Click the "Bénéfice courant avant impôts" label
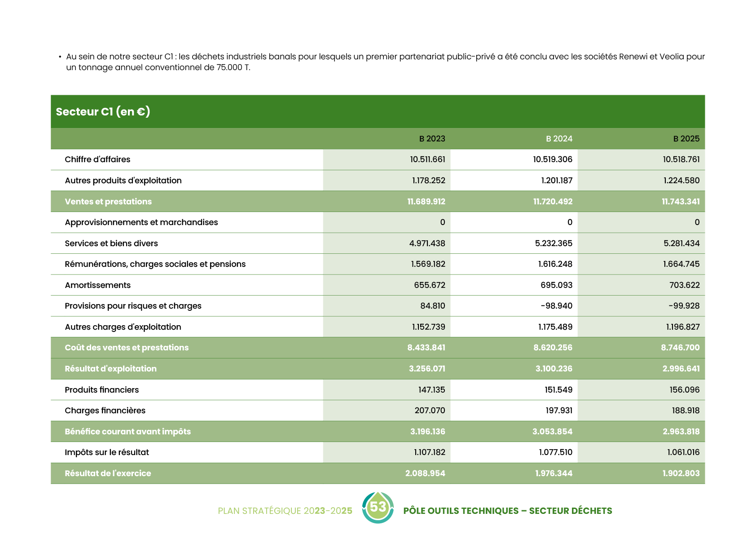Viewport: 756px width, 535px height. (x=127, y=432)
